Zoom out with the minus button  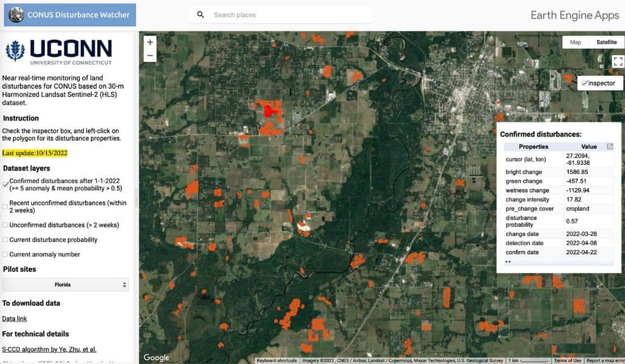point(150,55)
